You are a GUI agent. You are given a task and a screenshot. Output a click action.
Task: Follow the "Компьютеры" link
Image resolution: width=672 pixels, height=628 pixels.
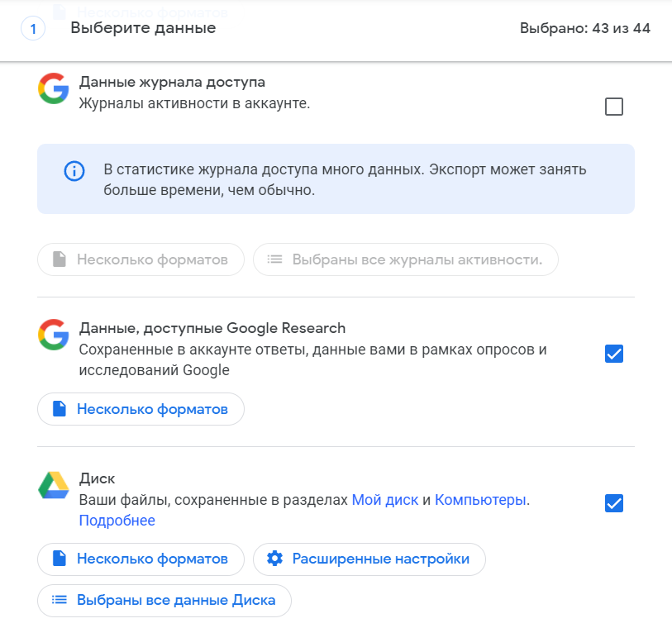point(480,500)
